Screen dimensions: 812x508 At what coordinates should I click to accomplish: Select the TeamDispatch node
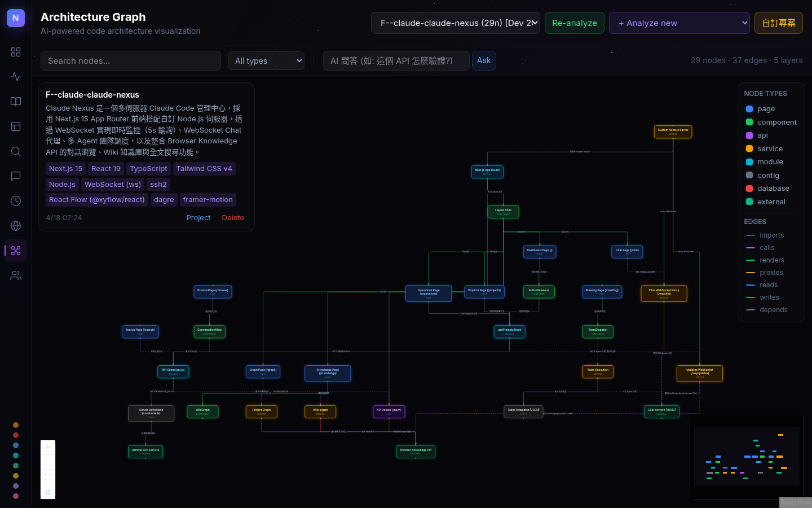tap(598, 331)
